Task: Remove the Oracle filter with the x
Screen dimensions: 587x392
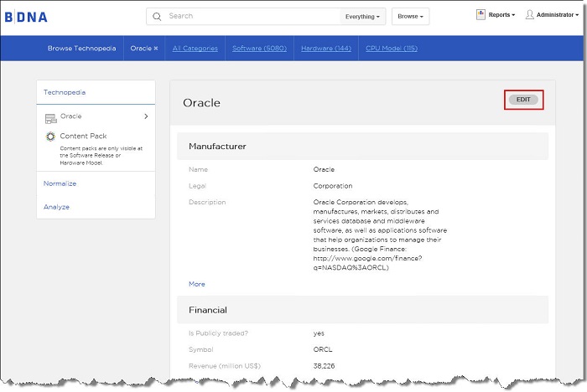Action: [156, 49]
